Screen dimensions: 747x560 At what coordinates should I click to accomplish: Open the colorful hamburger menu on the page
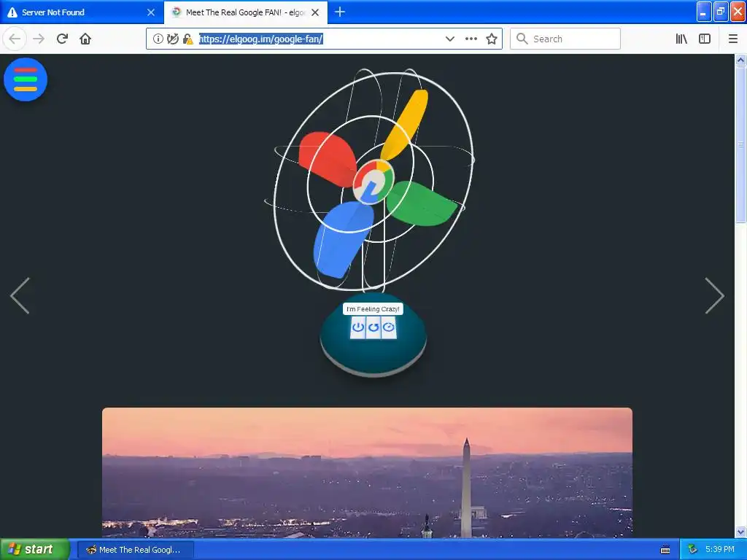coord(26,79)
